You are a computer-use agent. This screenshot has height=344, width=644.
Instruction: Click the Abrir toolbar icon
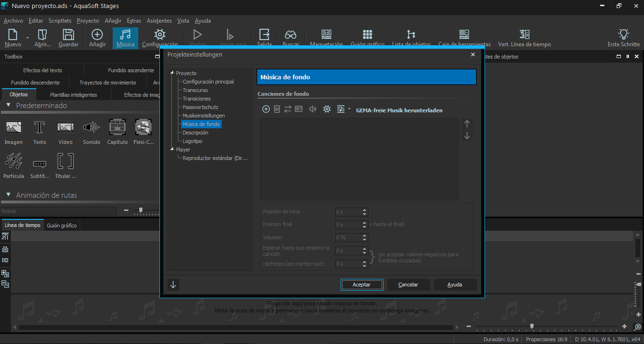coord(42,38)
